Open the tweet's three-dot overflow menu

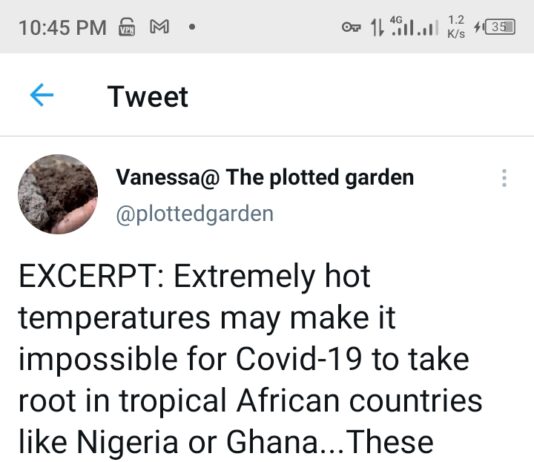coord(504,178)
